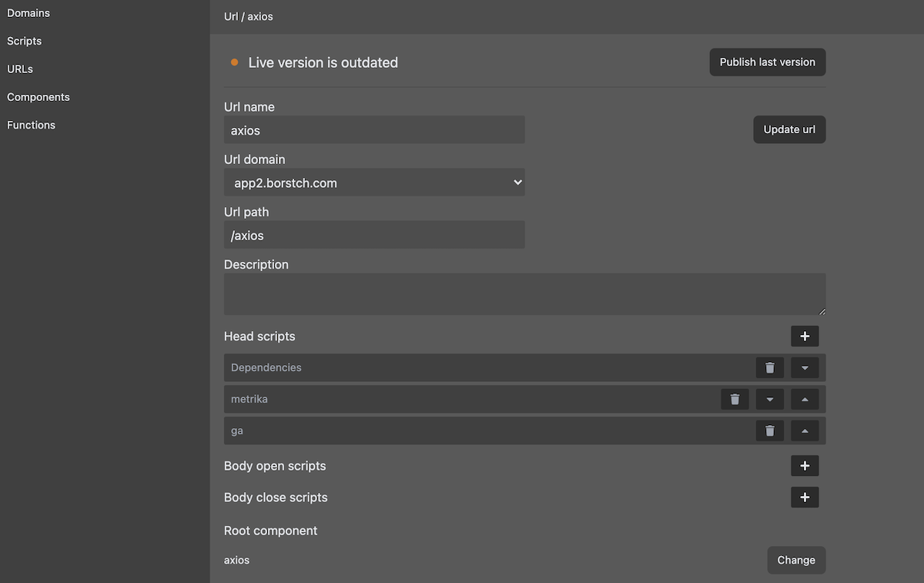Click into the Description text area

(x=524, y=294)
